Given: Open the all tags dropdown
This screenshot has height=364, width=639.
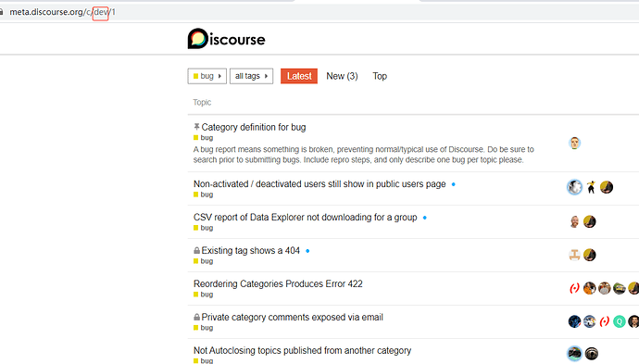Looking at the screenshot, I should pos(252,76).
